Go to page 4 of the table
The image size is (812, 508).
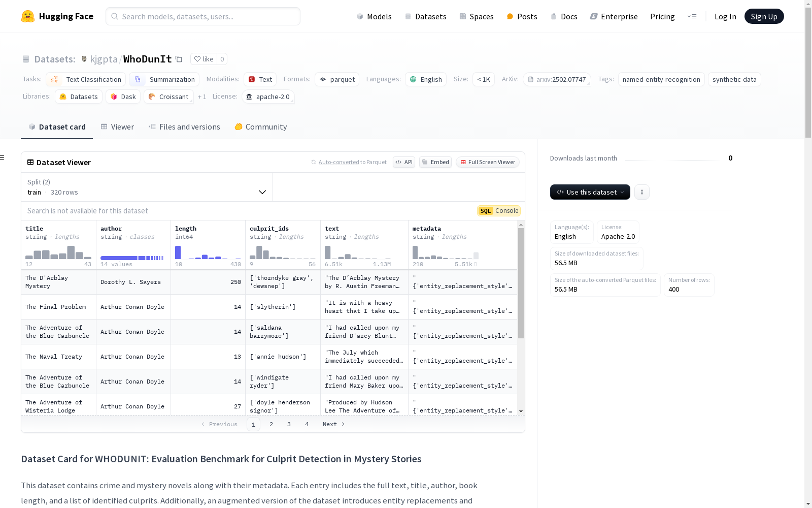point(307,424)
